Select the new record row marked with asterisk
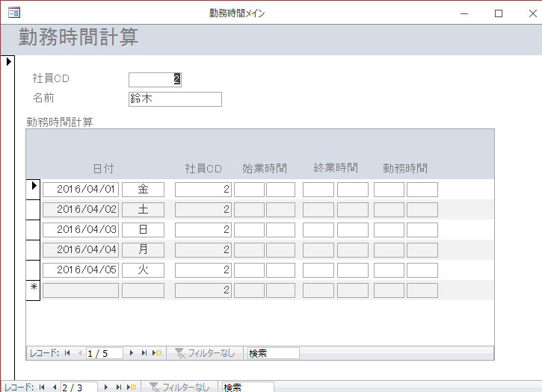542x392 pixels. [x=33, y=290]
